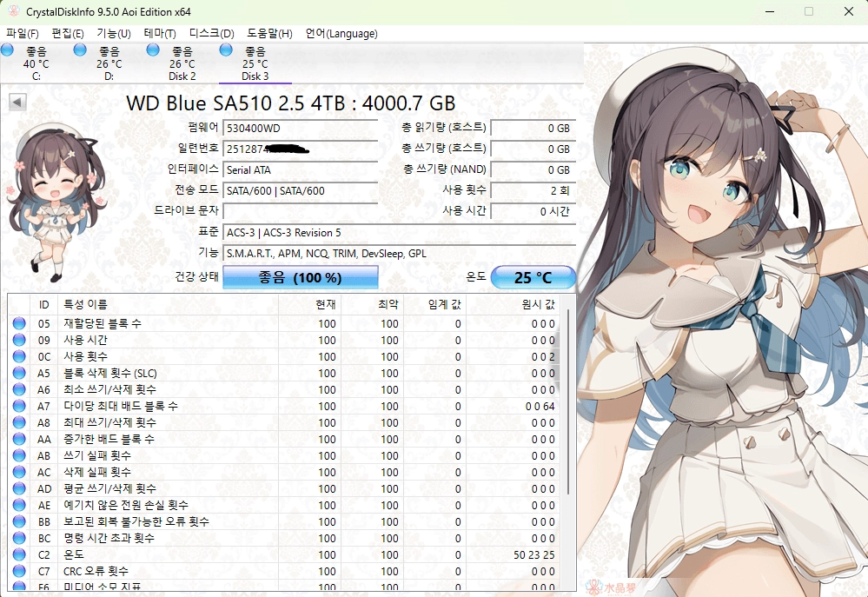Open the 테마(T) menu
868x597 pixels.
[x=160, y=33]
